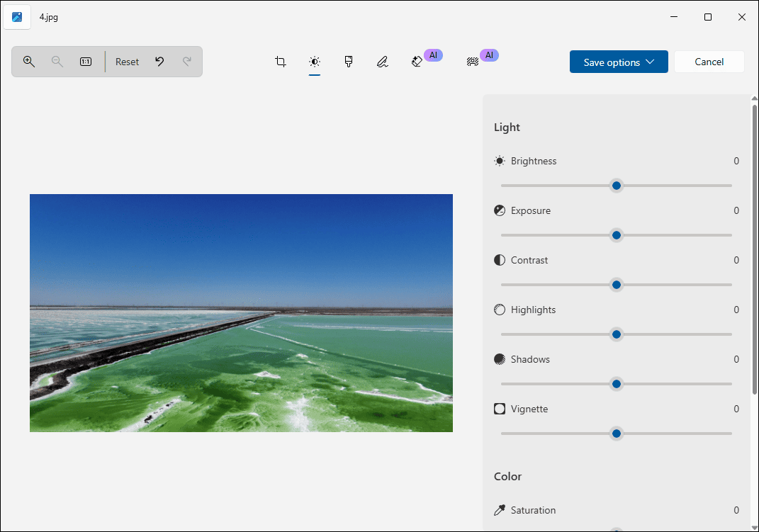The image size is (759, 532).
Task: Click the lake photo on the canvas
Action: point(241,312)
